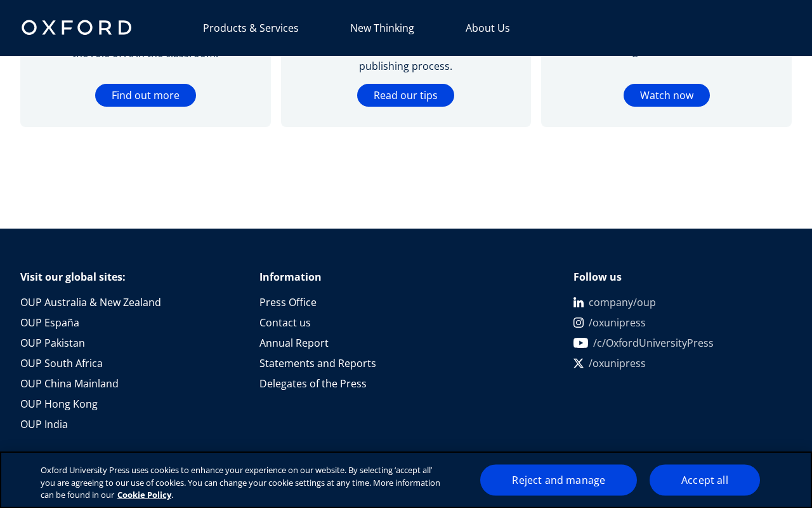
Task: Open the X icon beside /oxunipress
Action: point(579,363)
